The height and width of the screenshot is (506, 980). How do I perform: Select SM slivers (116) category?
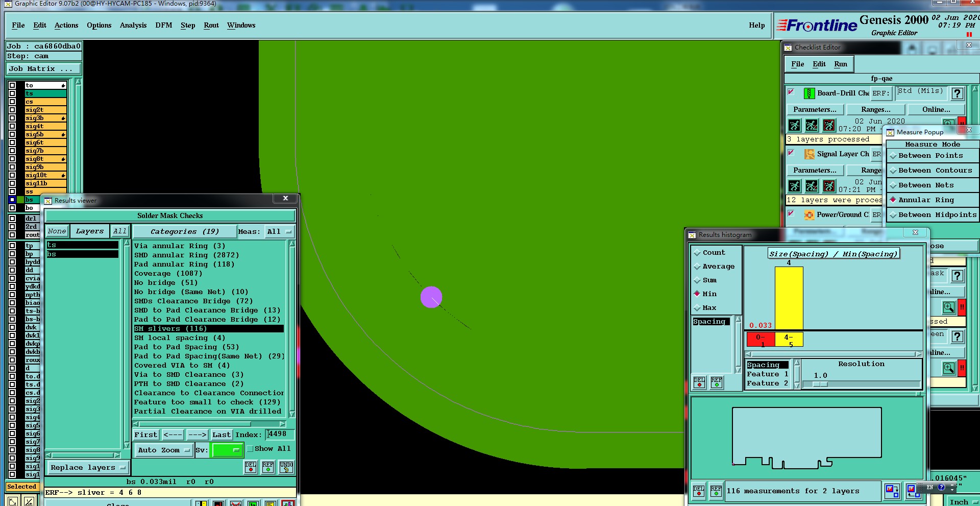click(208, 329)
